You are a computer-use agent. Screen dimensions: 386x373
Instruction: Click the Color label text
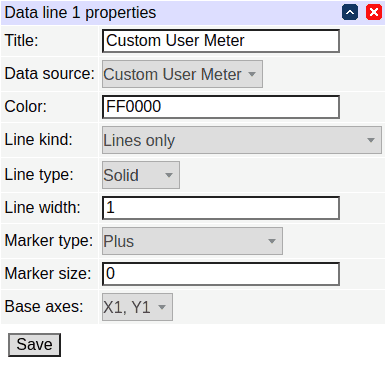26,107
